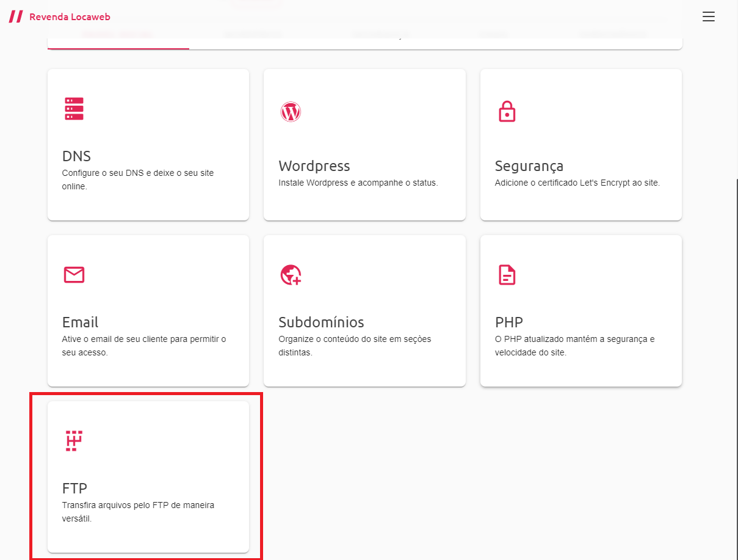Click 'Configure o seu DNS' description
This screenshot has height=560, width=738.
click(138, 180)
